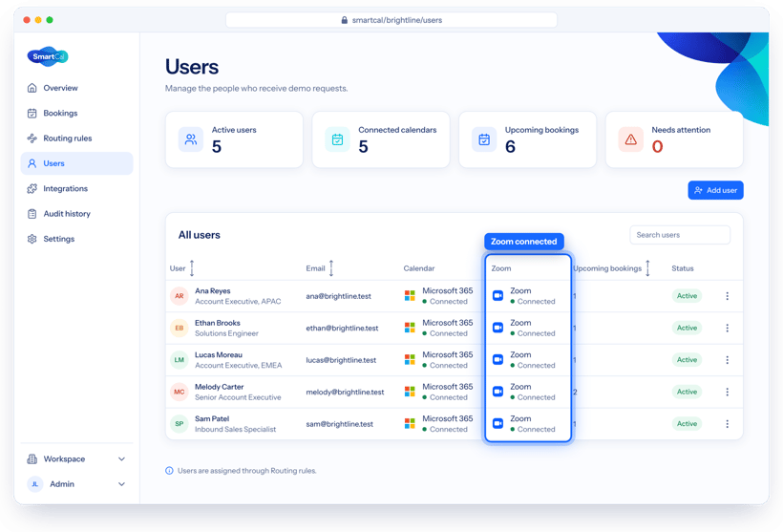
Task: Click the Upcoming bookings card icon
Action: click(x=484, y=139)
